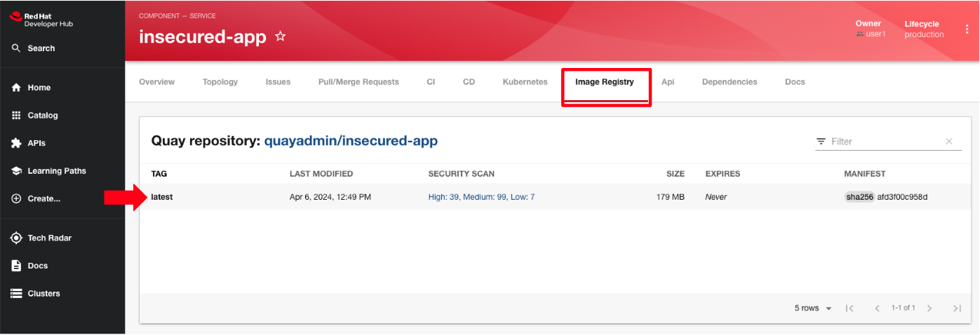Open the Kubernetes tab
The width and height of the screenshot is (980, 335).
(525, 82)
